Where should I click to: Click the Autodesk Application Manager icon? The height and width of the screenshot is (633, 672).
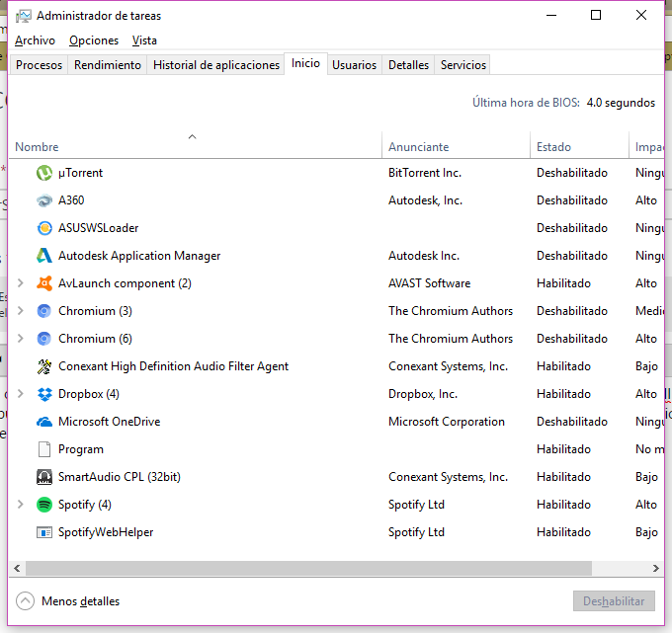44,256
